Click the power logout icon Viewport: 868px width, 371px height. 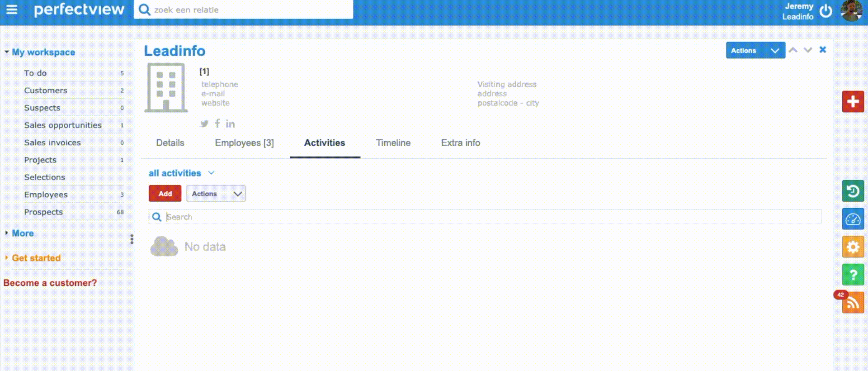826,11
